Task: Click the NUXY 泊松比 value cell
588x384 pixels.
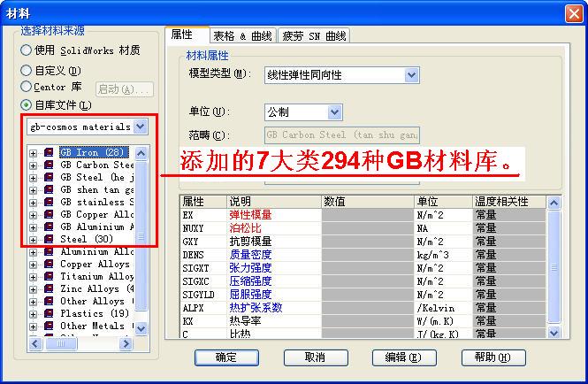Action: [368, 228]
